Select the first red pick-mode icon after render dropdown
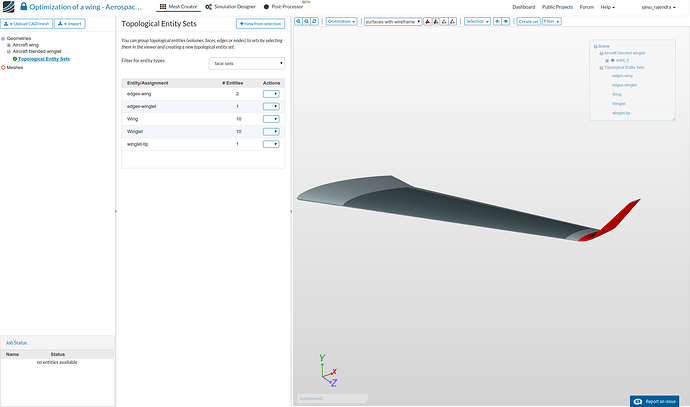The image size is (690, 407). [x=427, y=21]
